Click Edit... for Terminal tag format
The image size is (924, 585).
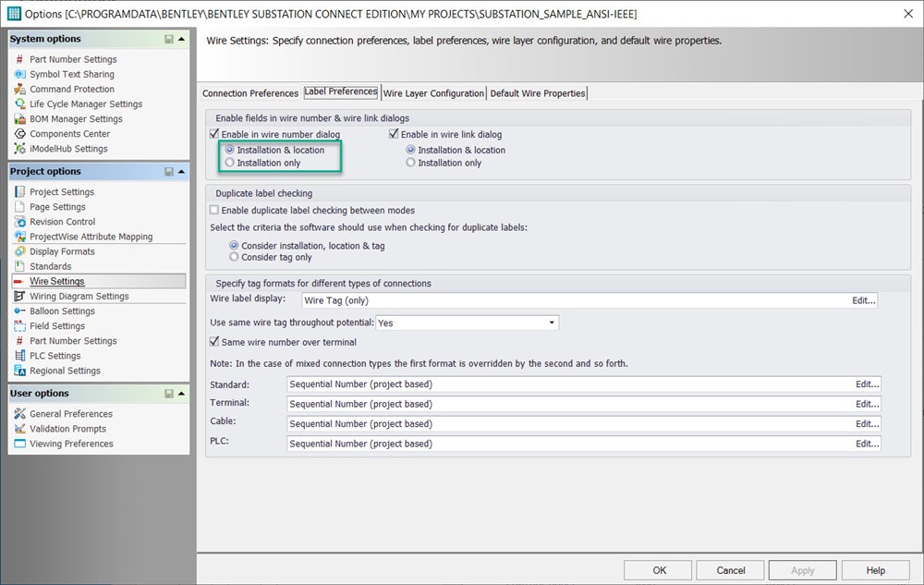pos(867,404)
